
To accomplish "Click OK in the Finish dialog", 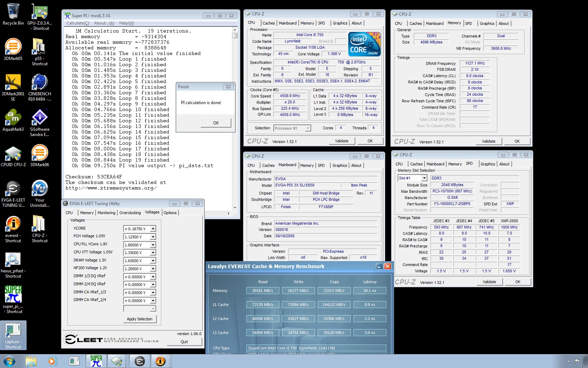I will 216,123.
